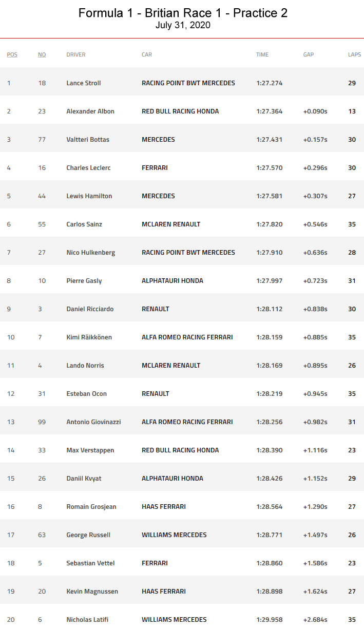Click the POS column header
Screen dimensions: 364x629
pyautogui.click(x=12, y=54)
